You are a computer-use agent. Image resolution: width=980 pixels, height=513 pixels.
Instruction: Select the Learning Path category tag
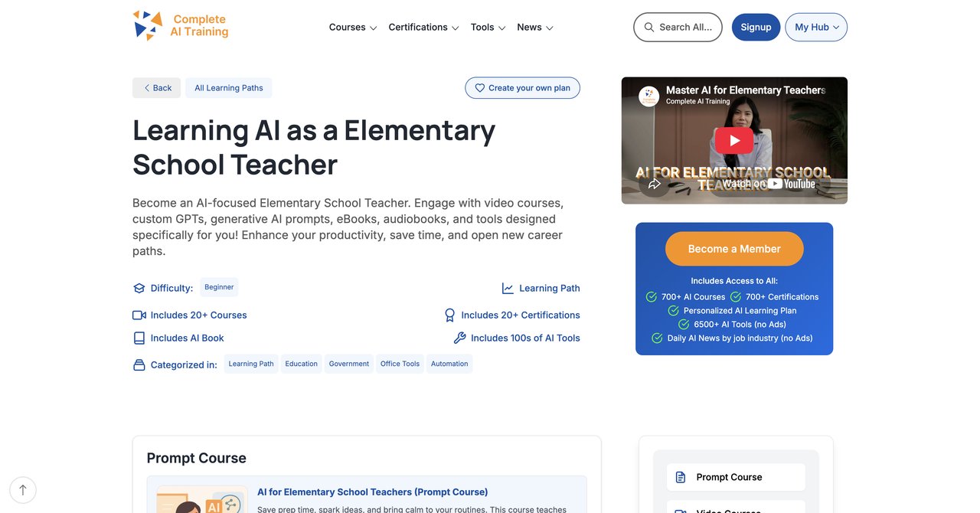coord(251,364)
